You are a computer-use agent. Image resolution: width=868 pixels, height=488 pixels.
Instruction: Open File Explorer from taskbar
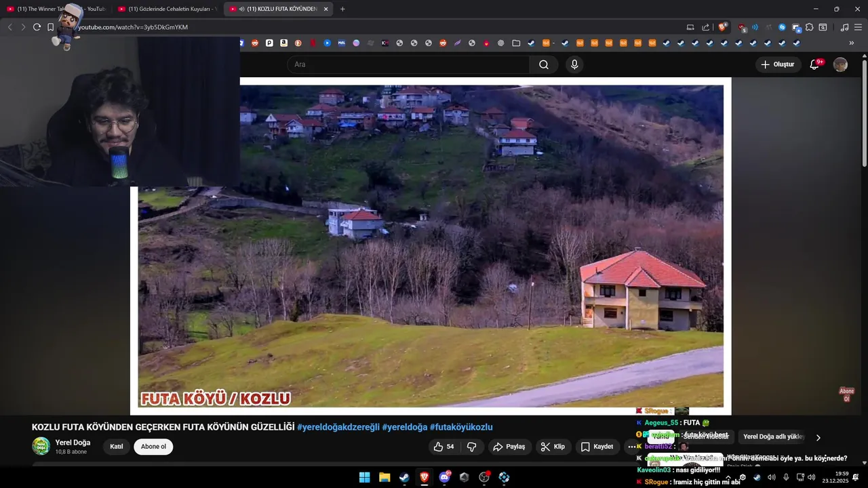(384, 477)
